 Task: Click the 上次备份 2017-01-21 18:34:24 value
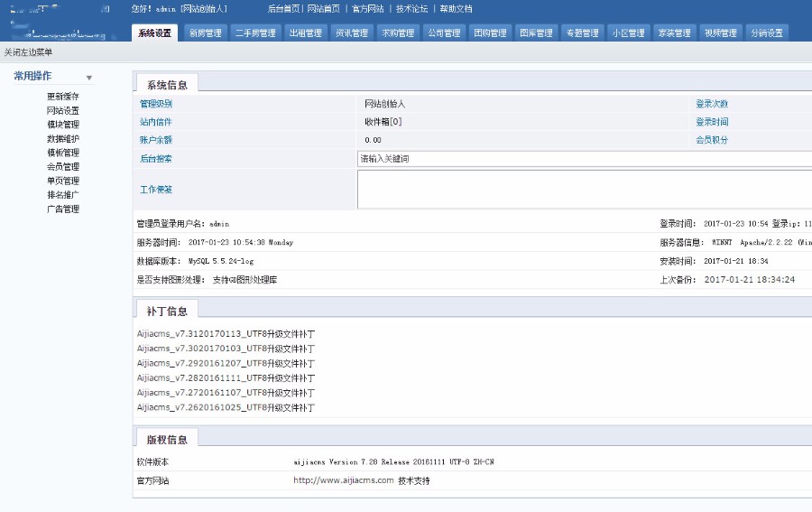(750, 279)
